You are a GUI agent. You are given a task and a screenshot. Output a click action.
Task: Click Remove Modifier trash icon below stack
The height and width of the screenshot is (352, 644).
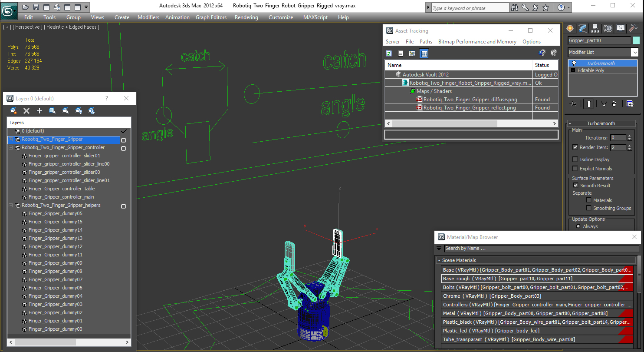point(614,103)
